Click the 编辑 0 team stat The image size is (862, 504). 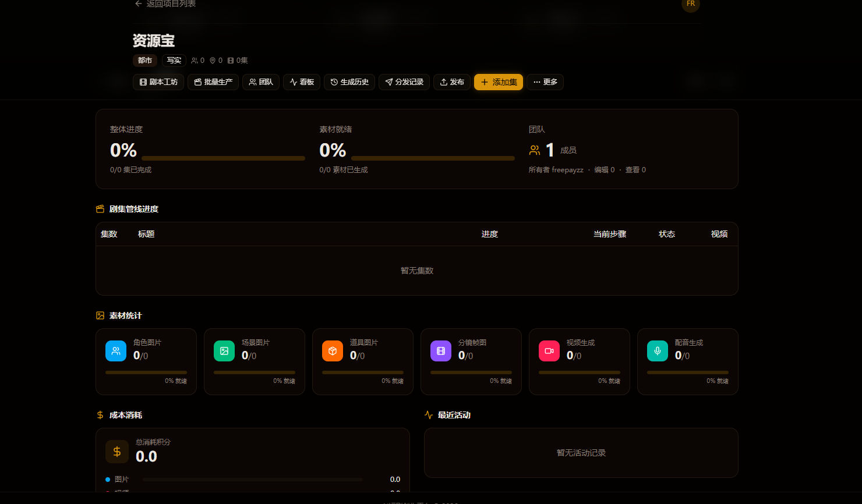click(605, 170)
